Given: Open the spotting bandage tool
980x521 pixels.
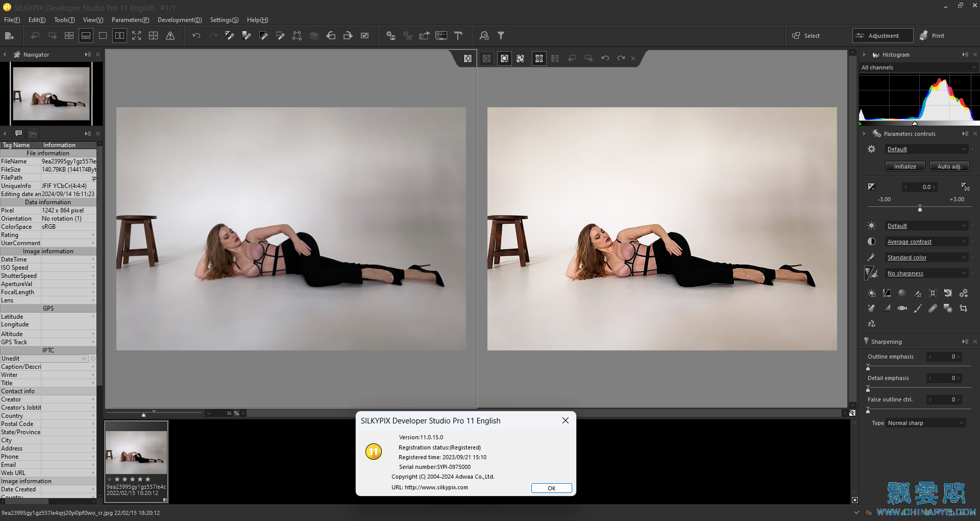Looking at the screenshot, I should pyautogui.click(x=933, y=309).
